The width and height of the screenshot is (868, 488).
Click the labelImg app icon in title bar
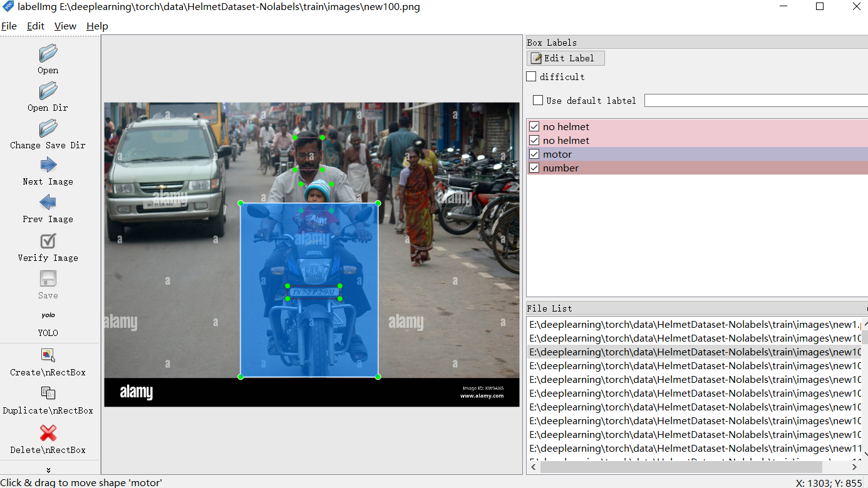coord(8,7)
